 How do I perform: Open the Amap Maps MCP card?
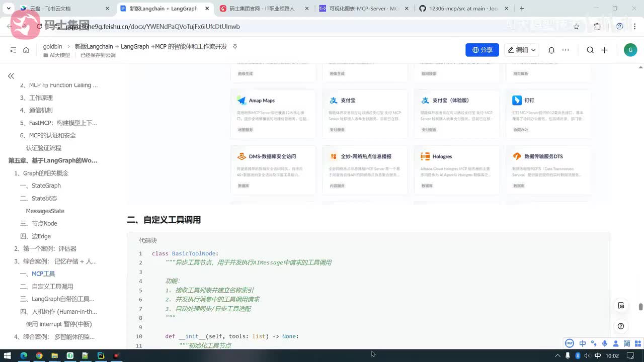click(x=273, y=114)
